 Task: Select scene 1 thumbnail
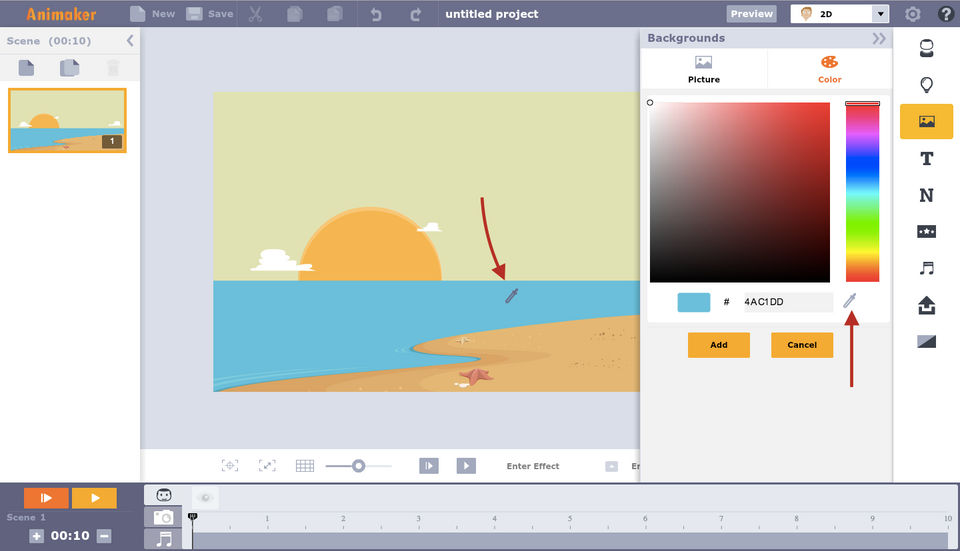[67, 120]
